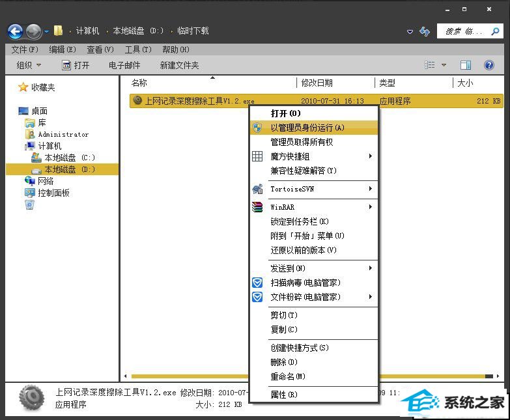
Task: Choose 锁定到任务栏(K)
Action: coord(313,221)
